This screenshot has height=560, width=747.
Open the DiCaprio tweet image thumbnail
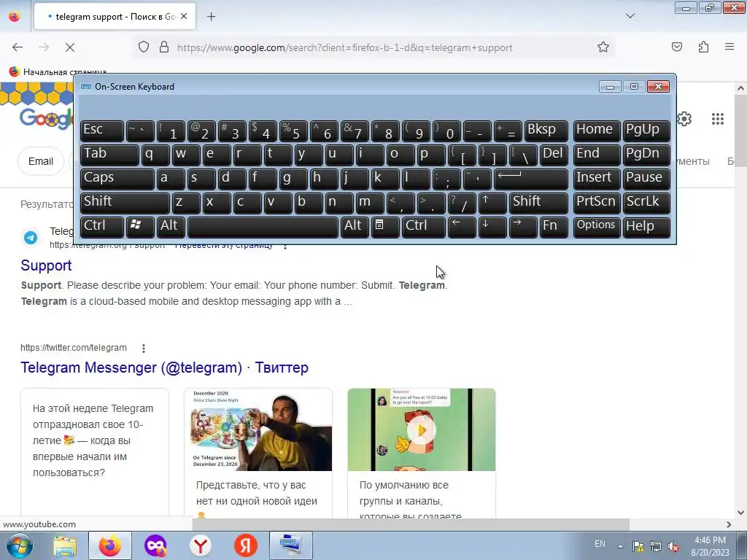pos(258,429)
